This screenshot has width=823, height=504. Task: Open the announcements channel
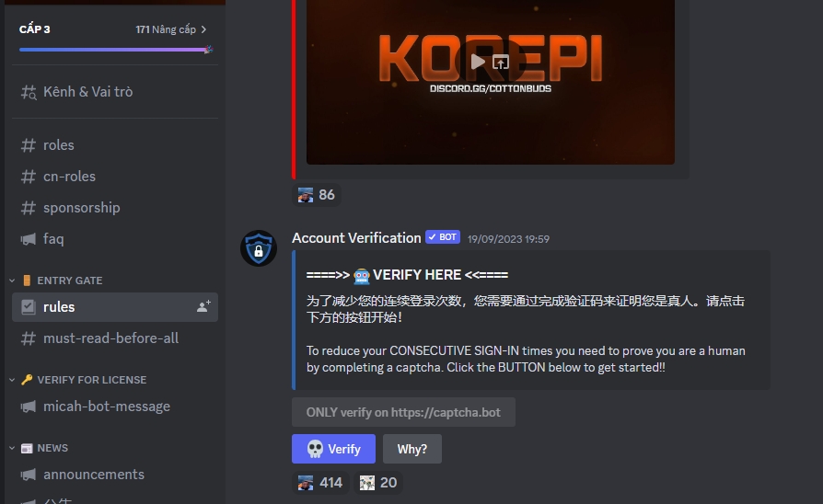[x=115, y=475]
